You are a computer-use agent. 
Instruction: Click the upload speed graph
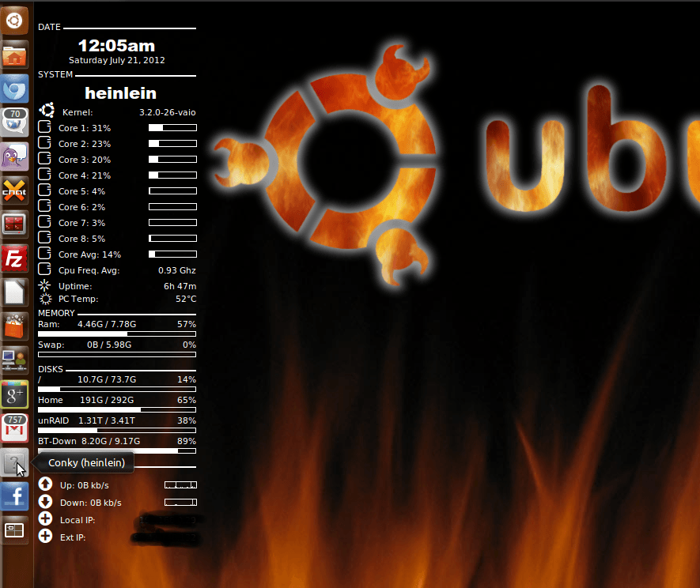[x=181, y=485]
